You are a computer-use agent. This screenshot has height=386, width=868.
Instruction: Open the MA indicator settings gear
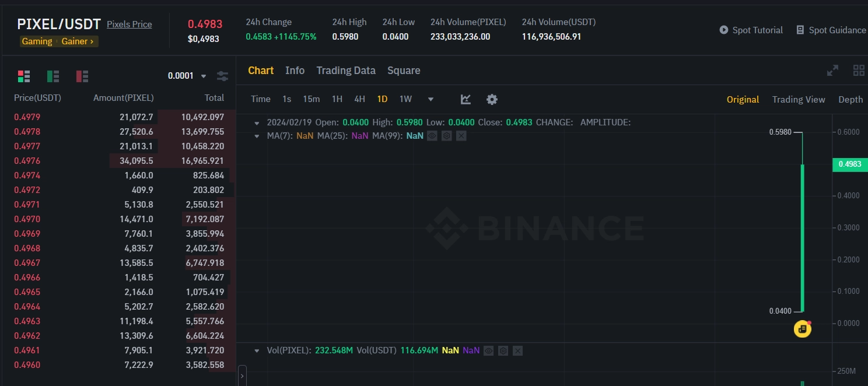coord(446,136)
